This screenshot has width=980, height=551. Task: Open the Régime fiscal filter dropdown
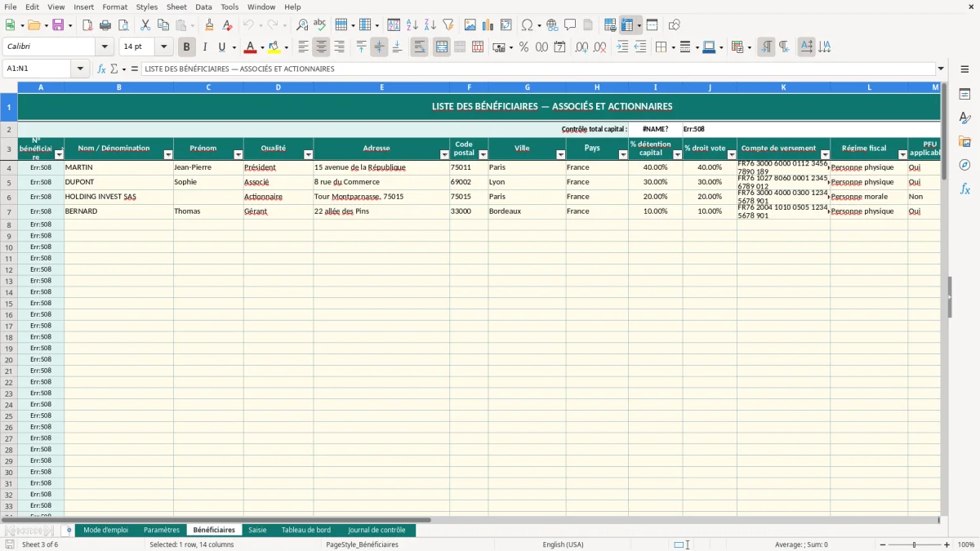(x=902, y=154)
